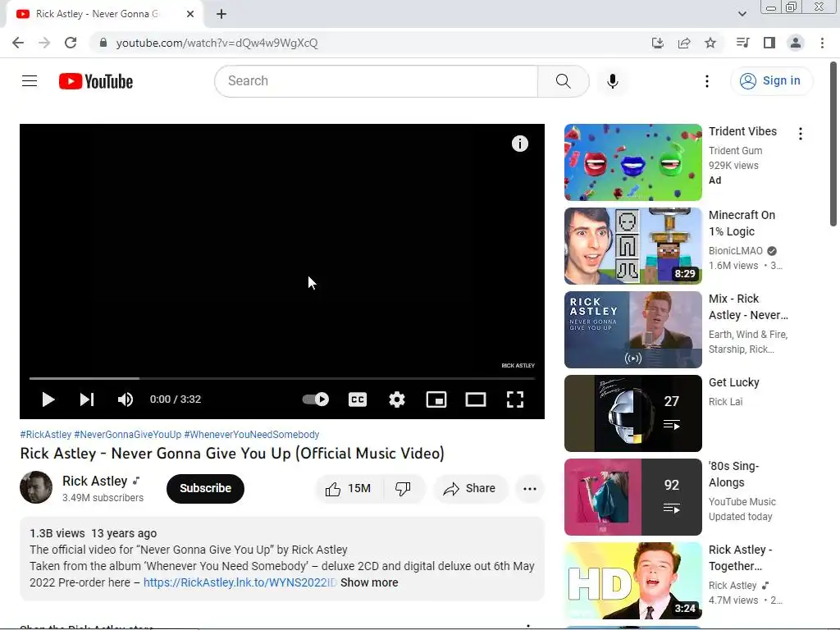The image size is (840, 630).
Task: Open Get Lucky playlist thumbnail
Action: [632, 413]
